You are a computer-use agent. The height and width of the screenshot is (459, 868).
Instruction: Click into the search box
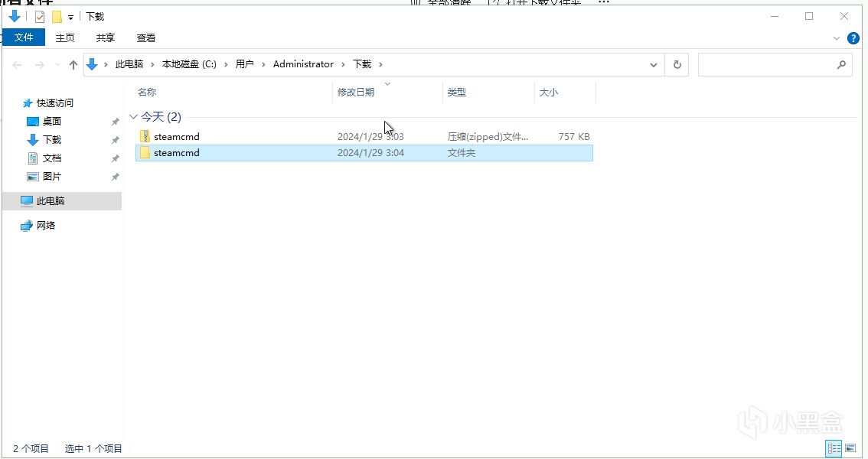pos(767,65)
